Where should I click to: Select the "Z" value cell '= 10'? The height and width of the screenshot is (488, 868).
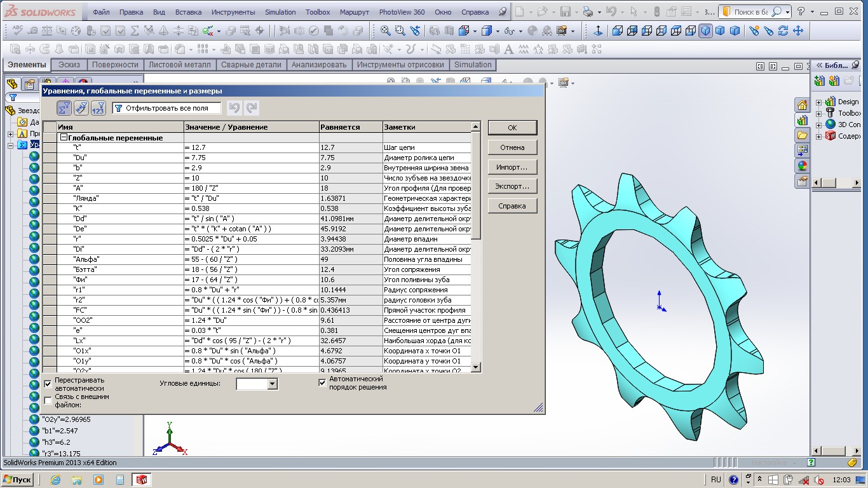(x=251, y=178)
